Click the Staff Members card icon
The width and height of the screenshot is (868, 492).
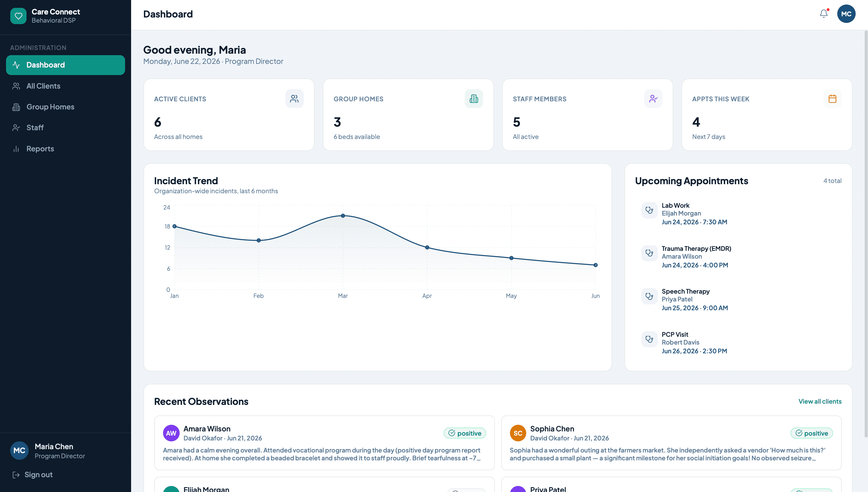click(653, 99)
